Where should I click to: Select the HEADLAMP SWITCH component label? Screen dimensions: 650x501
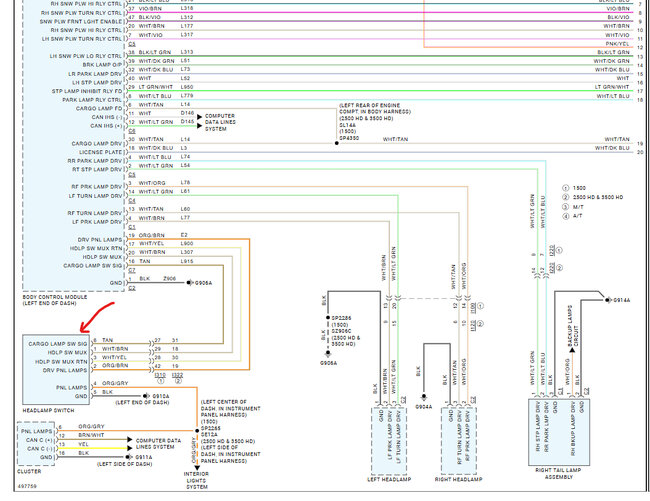pos(49,410)
